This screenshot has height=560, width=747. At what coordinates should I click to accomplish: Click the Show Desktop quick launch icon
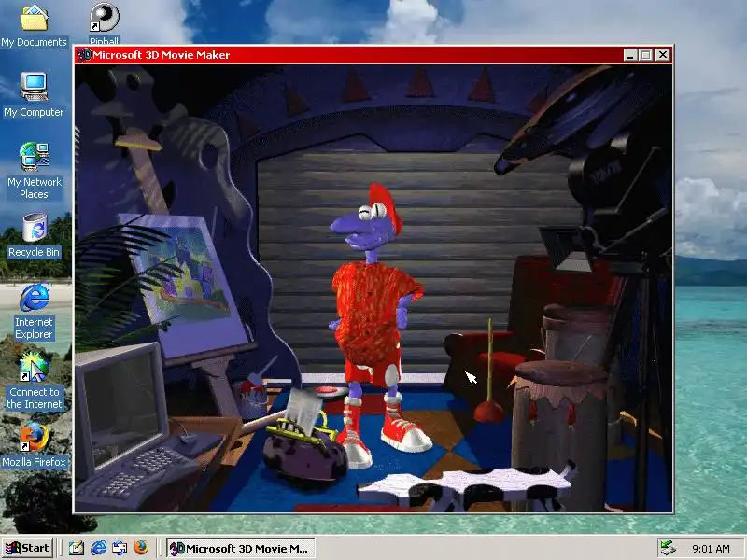(x=77, y=548)
